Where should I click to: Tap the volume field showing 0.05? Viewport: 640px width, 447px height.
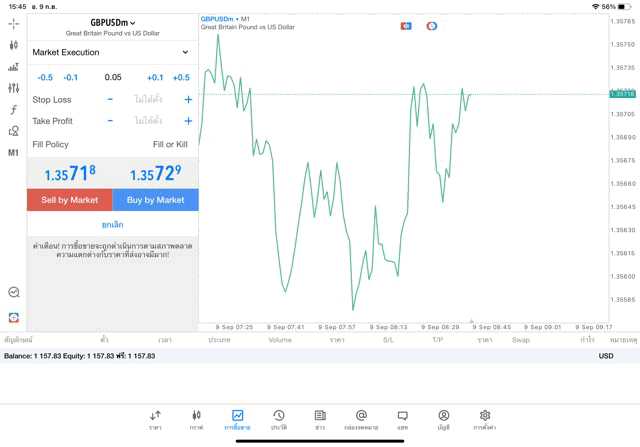[x=112, y=77]
